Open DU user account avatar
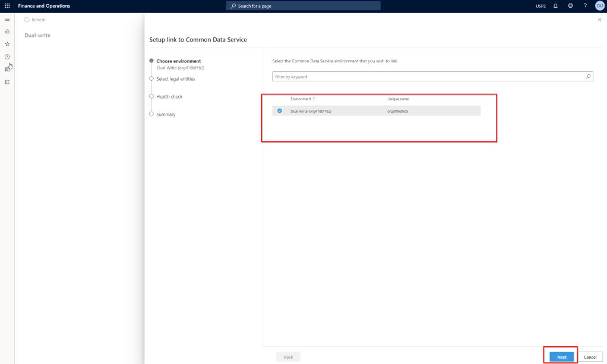Viewport: 607px width, 364px height. click(x=599, y=6)
